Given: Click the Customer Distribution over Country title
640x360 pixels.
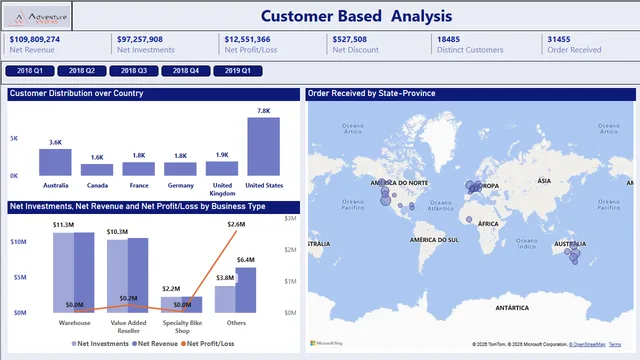Looking at the screenshot, I should pos(76,93).
